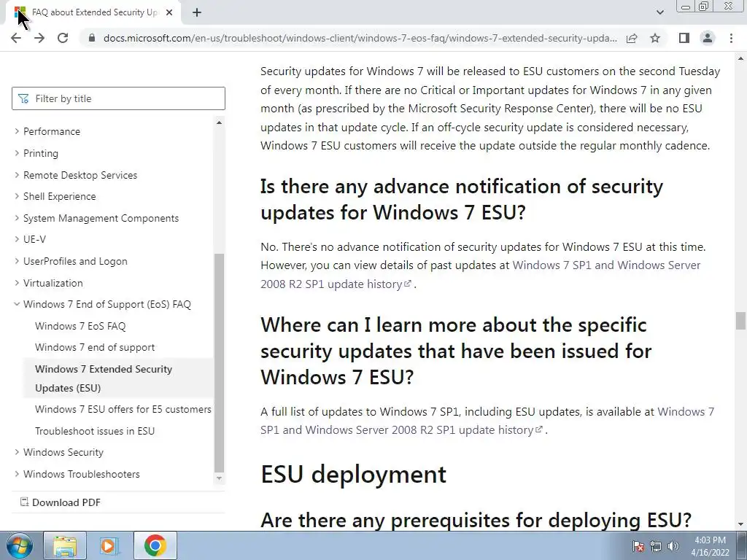Open Action Center flag icon
Image resolution: width=747 pixels, height=560 pixels.
point(638,546)
